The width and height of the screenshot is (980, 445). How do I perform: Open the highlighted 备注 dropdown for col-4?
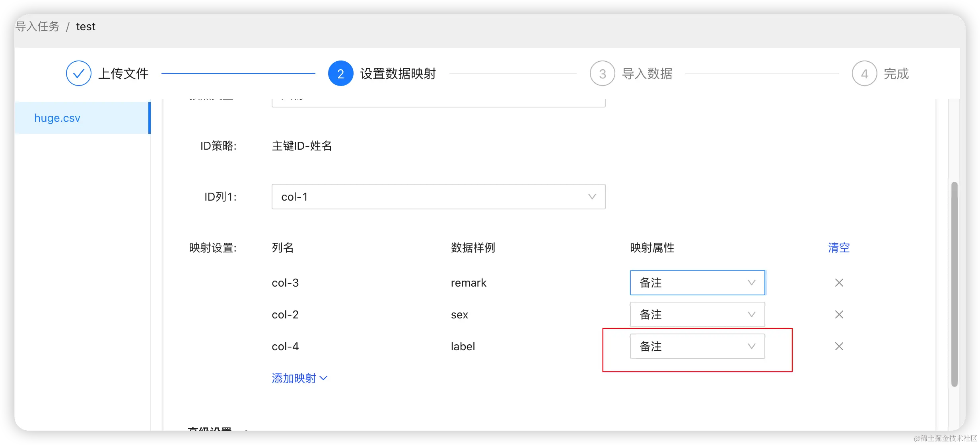tap(697, 346)
